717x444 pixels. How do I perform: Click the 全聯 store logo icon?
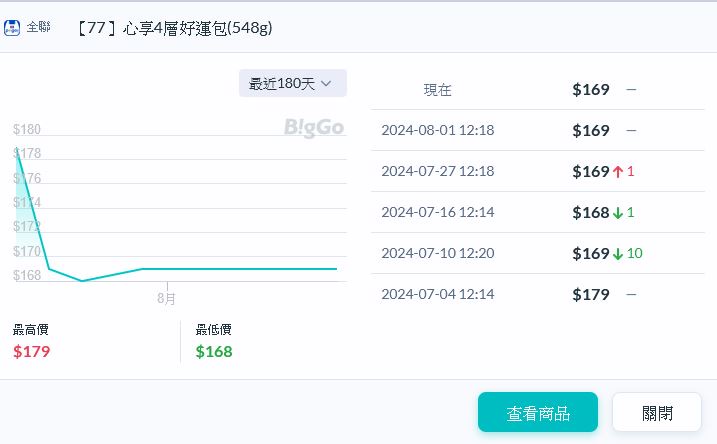coord(12,27)
